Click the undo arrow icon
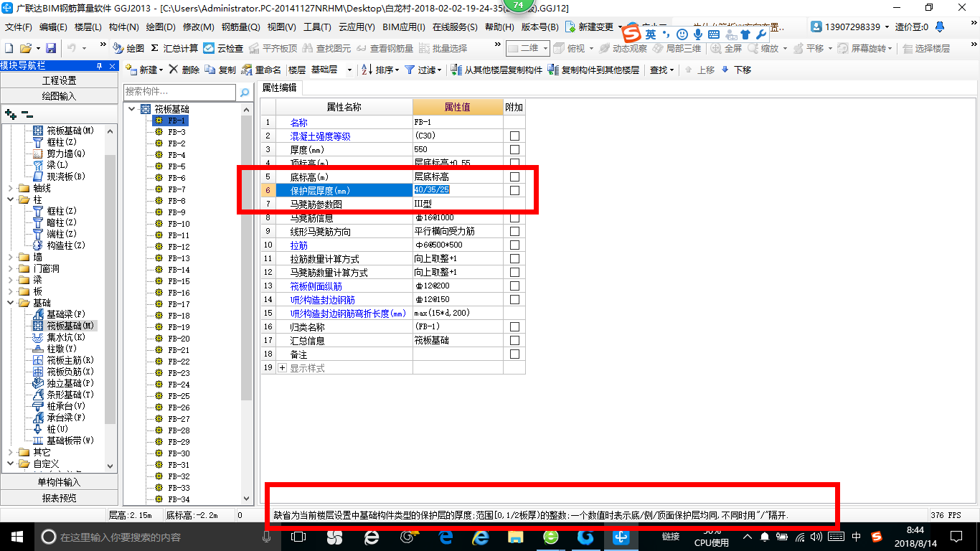 [x=72, y=48]
